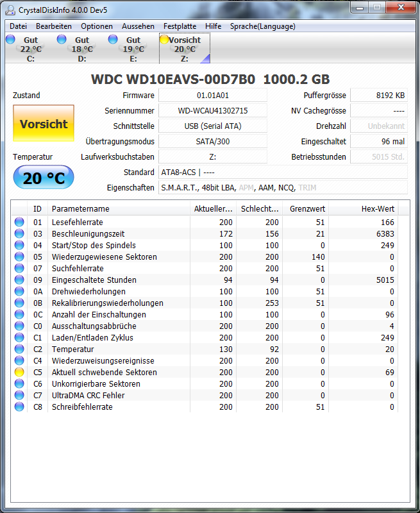420x513 pixels.
Task: Click the Eingeschaltet field 96 mal
Action: click(379, 141)
